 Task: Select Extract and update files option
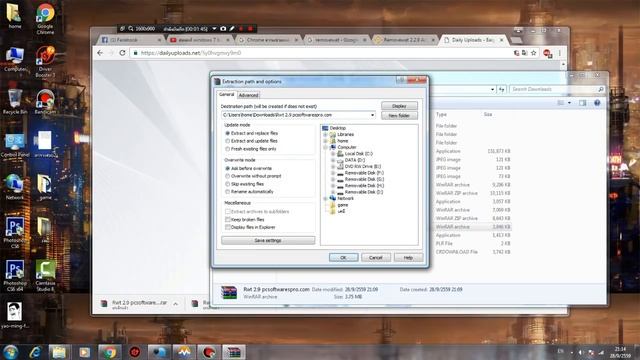pos(227,141)
